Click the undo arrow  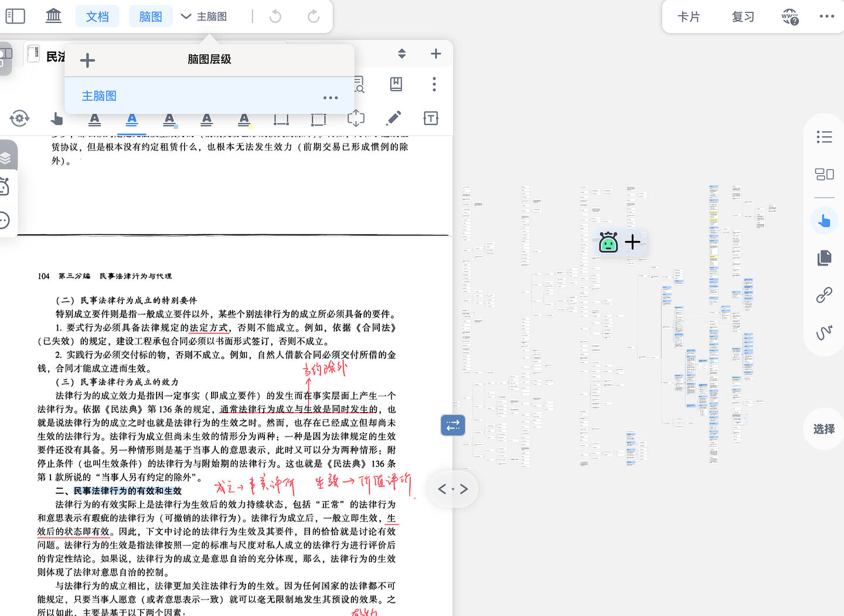275,16
